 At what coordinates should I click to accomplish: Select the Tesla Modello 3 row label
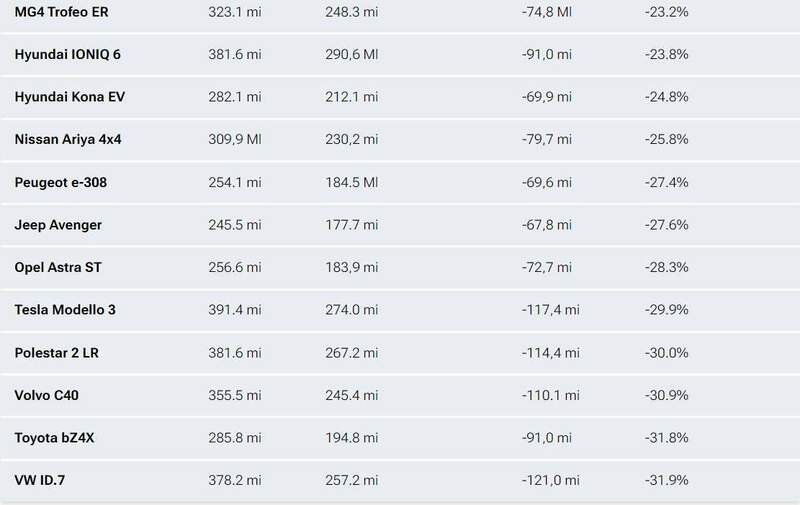click(66, 310)
